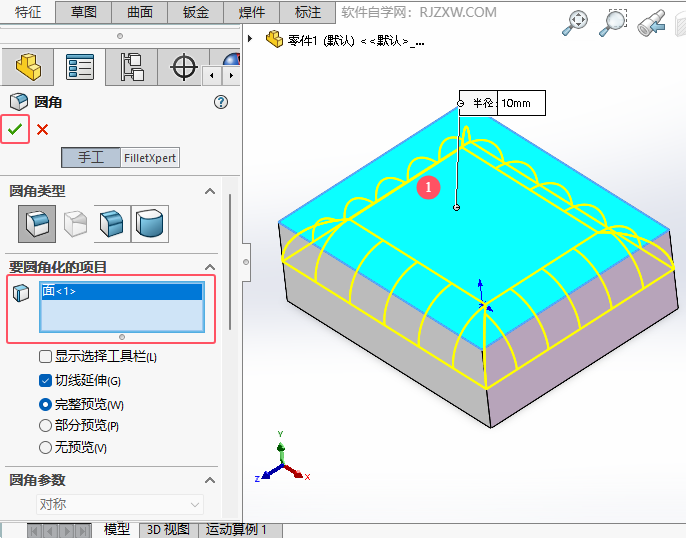Click the first-tab navigation arrow at bottom
Image resolution: width=686 pixels, height=538 pixels.
coord(34,531)
